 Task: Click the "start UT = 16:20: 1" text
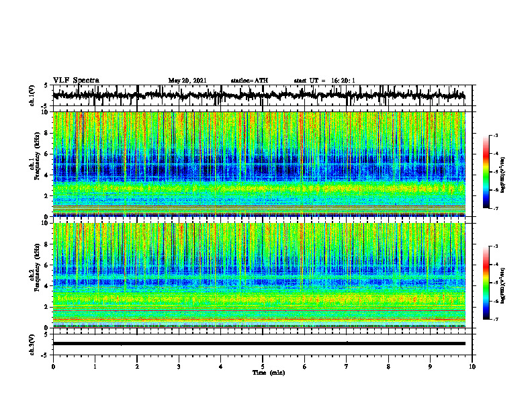[x=324, y=81]
